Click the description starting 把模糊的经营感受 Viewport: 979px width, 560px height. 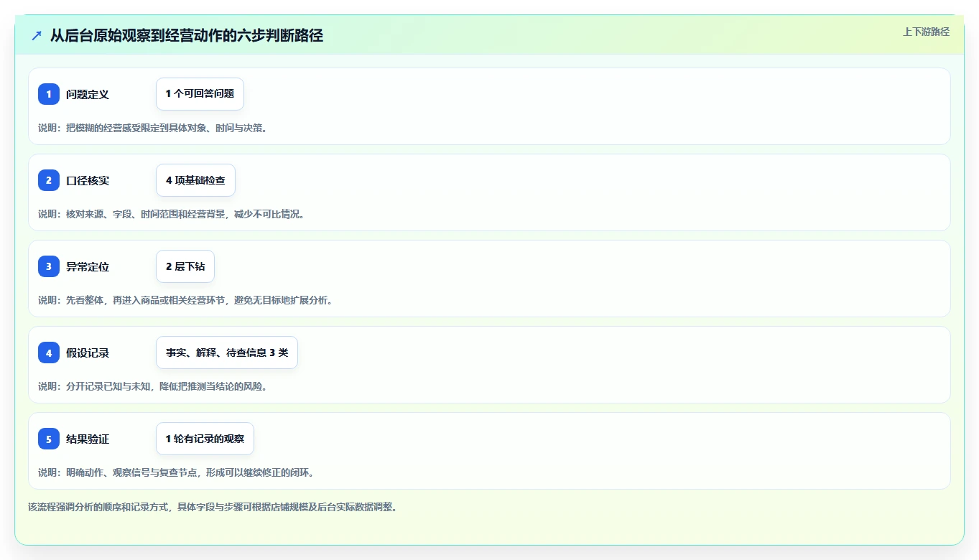[x=152, y=128]
